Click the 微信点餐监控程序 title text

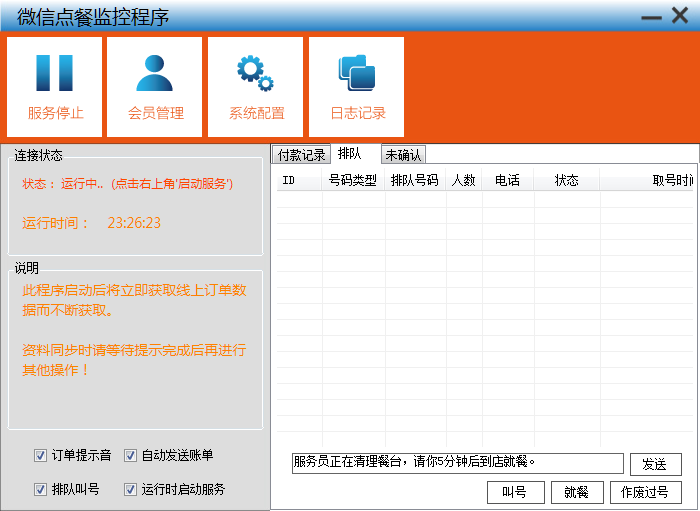click(x=93, y=17)
